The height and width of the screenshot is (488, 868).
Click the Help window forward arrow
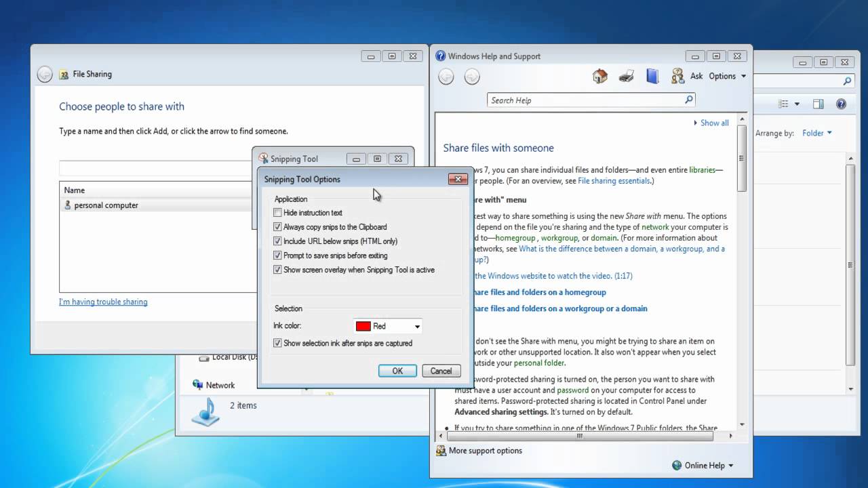[x=472, y=77]
